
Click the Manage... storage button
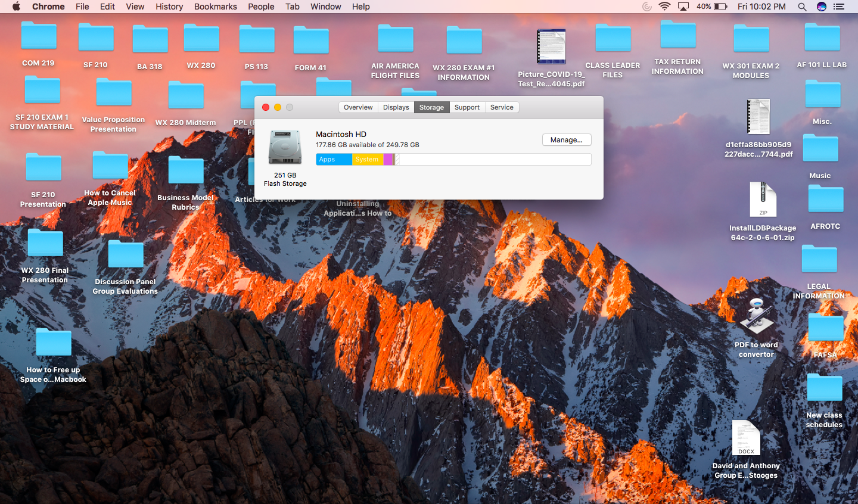coord(567,140)
